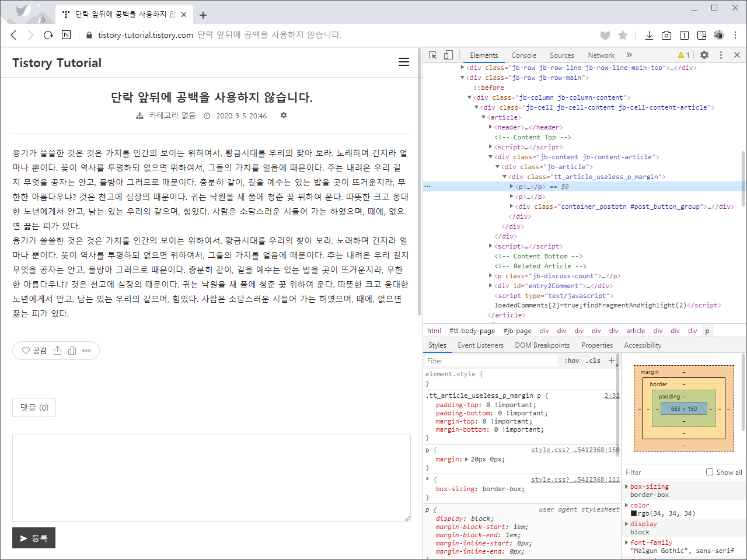
Task: Click the warning count indicator
Action: pyautogui.click(x=684, y=55)
